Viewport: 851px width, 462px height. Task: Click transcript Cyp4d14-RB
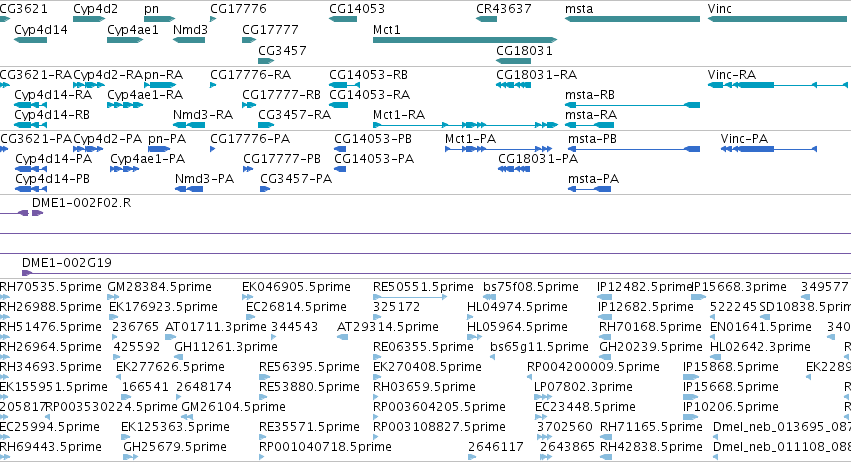(x=30, y=125)
